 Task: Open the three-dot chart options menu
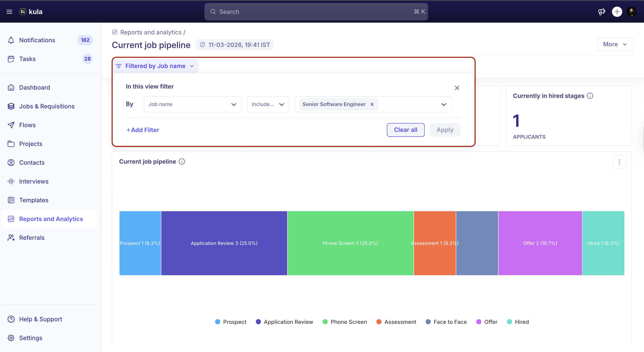pyautogui.click(x=619, y=162)
